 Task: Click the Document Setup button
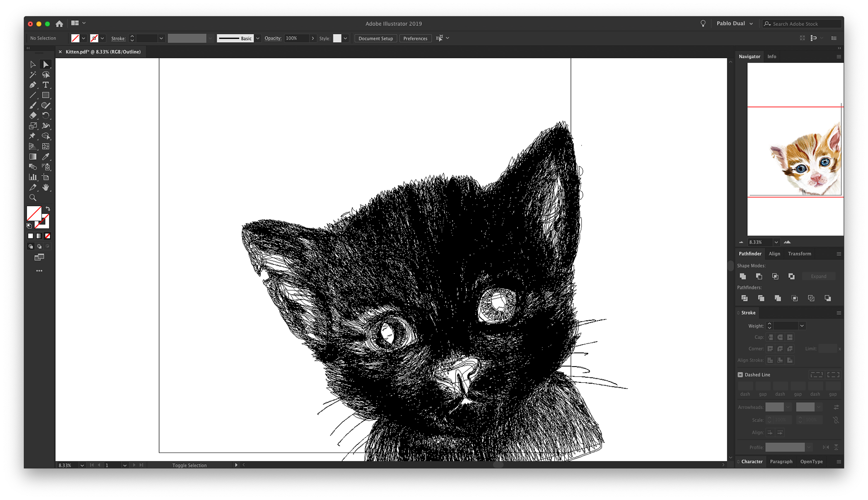click(375, 38)
